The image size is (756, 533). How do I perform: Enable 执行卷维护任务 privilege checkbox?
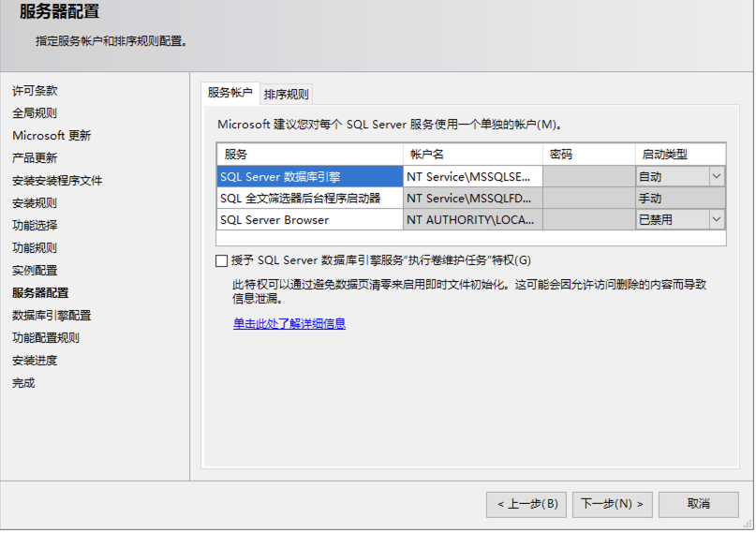click(222, 261)
